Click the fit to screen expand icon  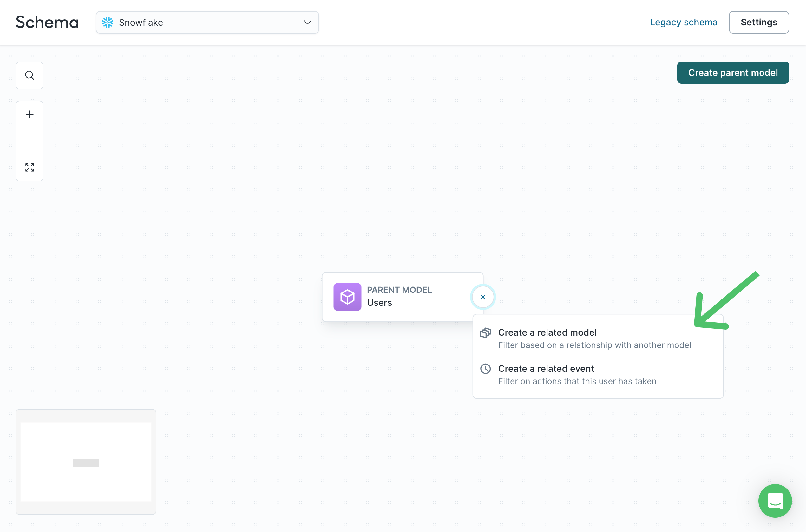coord(30,167)
